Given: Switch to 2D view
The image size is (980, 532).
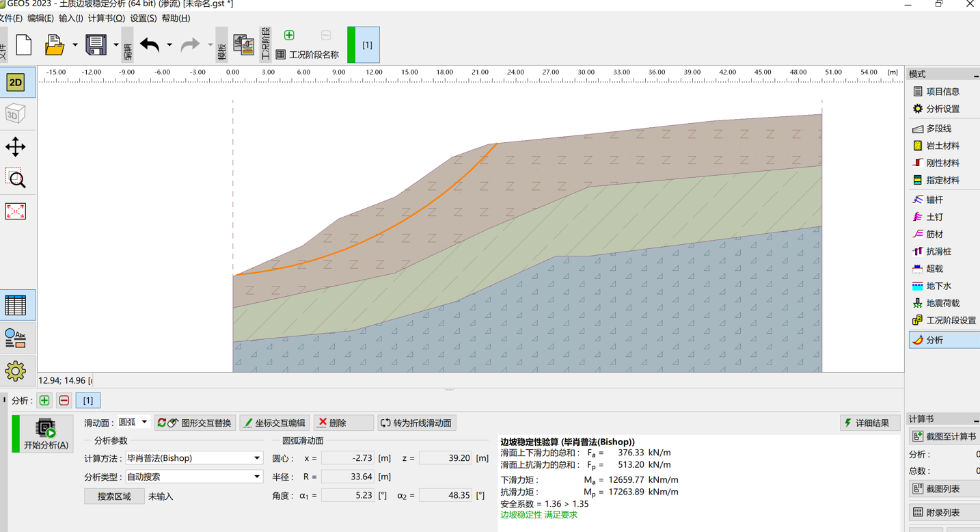Looking at the screenshot, I should tap(16, 82).
